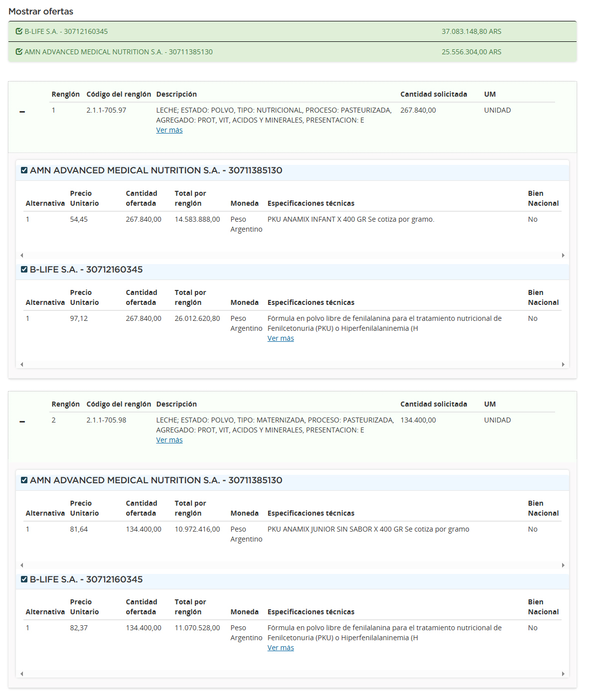Expand 'Ver más' in B-LIFE specs, renglón 1
The image size is (589, 700).
click(x=281, y=338)
